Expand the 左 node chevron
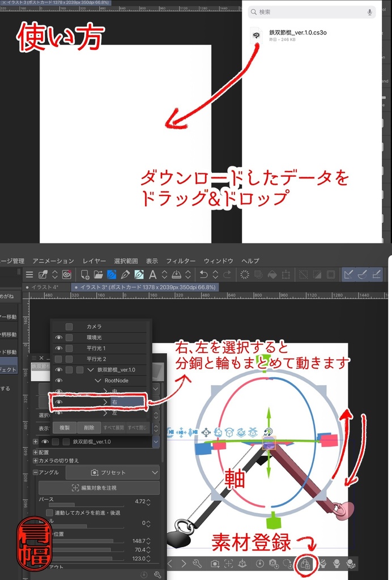 click(105, 413)
